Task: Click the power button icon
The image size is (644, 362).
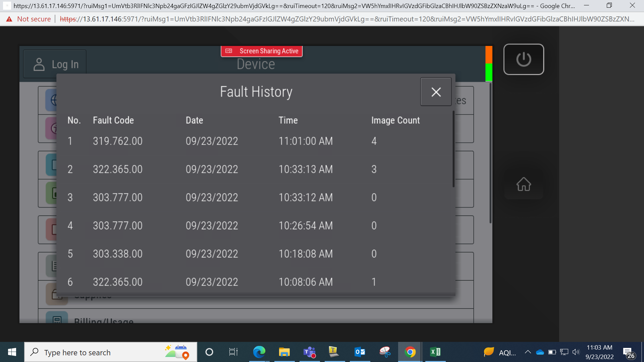Action: tap(524, 59)
